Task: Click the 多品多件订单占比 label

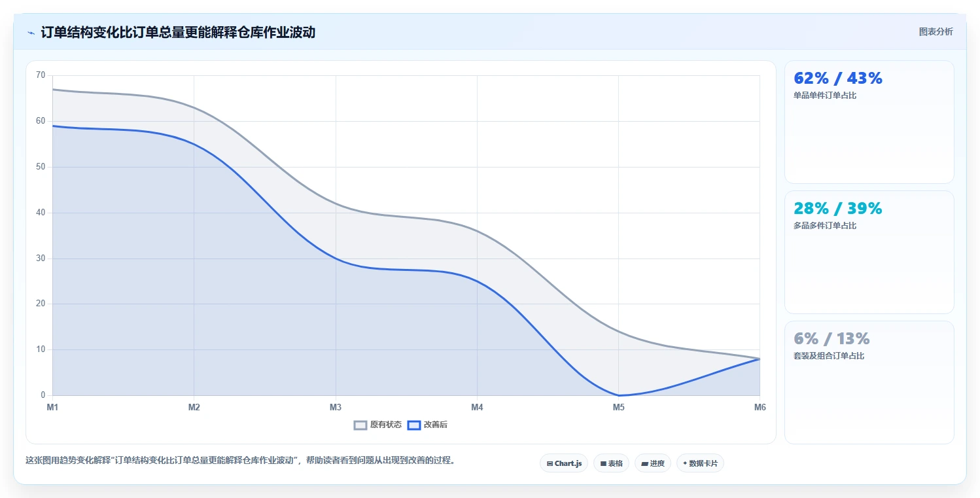Action: pyautogui.click(x=825, y=226)
